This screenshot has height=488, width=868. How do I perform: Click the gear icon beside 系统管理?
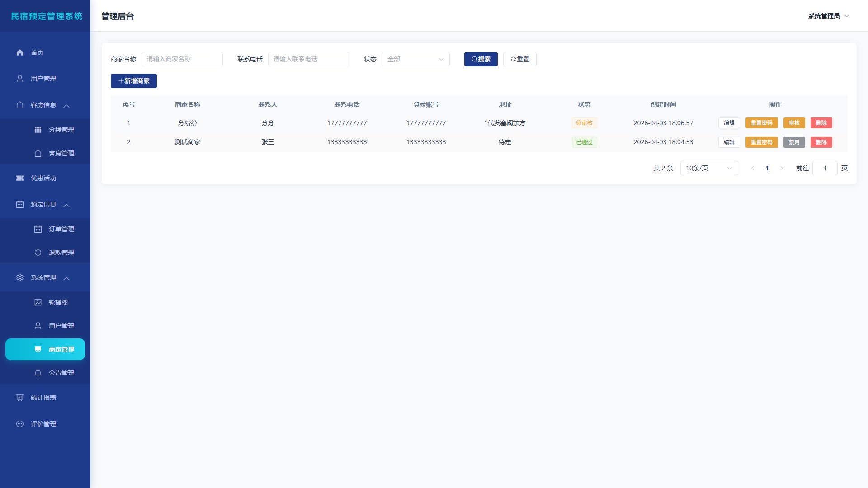(20, 277)
